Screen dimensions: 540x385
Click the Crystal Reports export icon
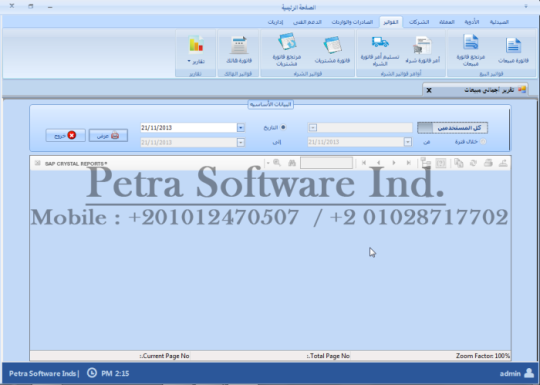[503, 163]
